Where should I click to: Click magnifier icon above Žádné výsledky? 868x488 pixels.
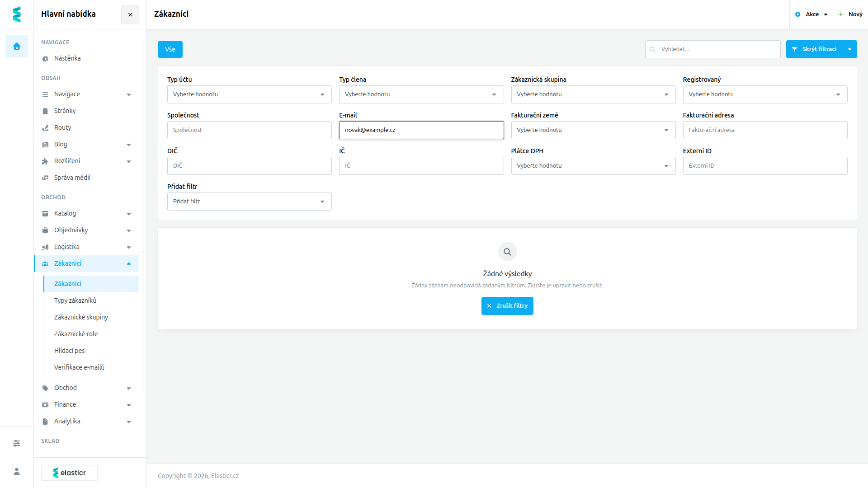point(507,252)
